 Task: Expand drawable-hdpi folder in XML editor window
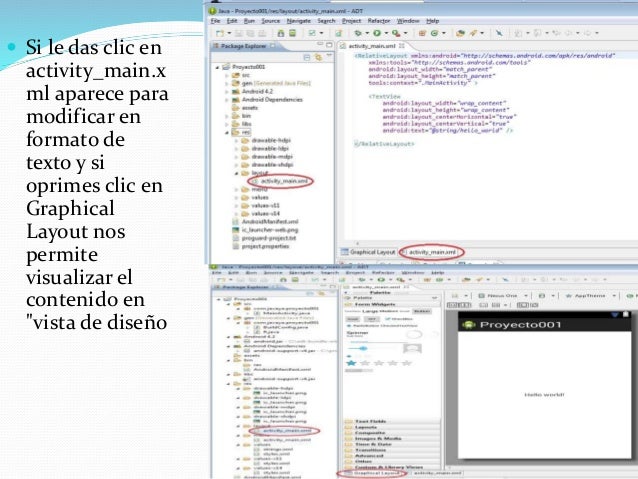tap(236, 140)
